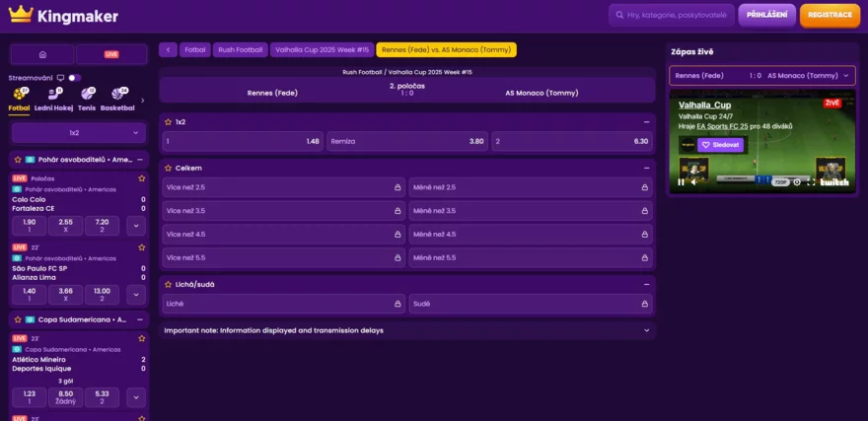Enter fullscreen on the Twitch player
The height and width of the screenshot is (421, 868).
pyautogui.click(x=812, y=182)
